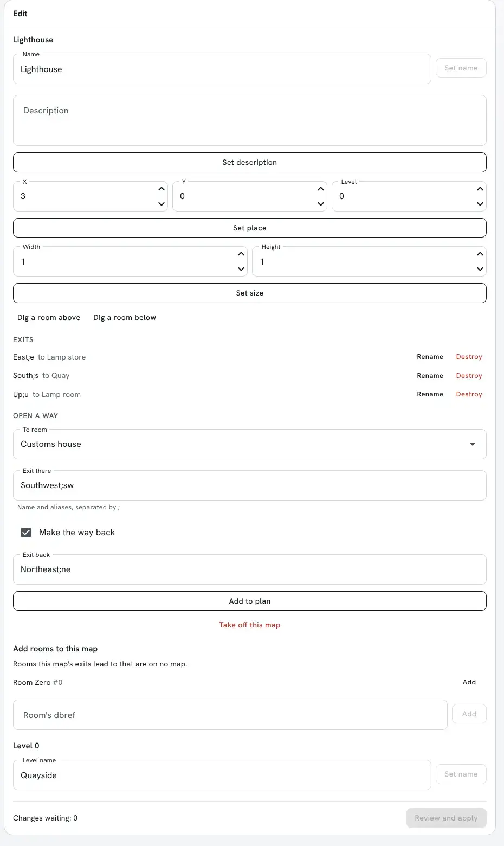This screenshot has height=846, width=504.
Task: Increase the room Height
Action: pyautogui.click(x=480, y=254)
